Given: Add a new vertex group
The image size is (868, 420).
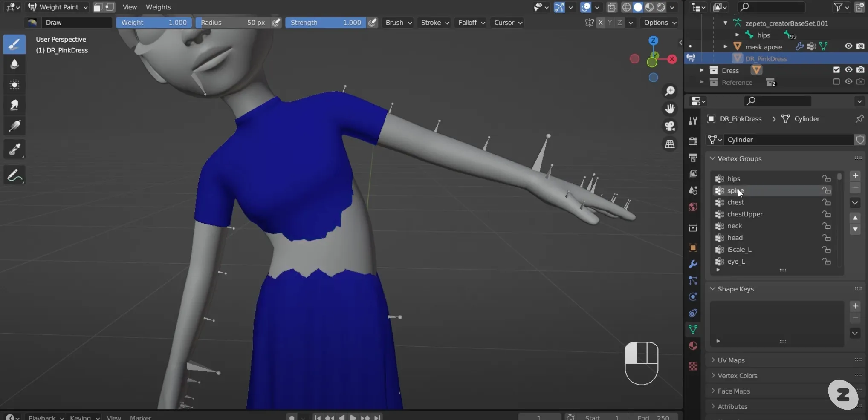Looking at the screenshot, I should pyautogui.click(x=855, y=175).
